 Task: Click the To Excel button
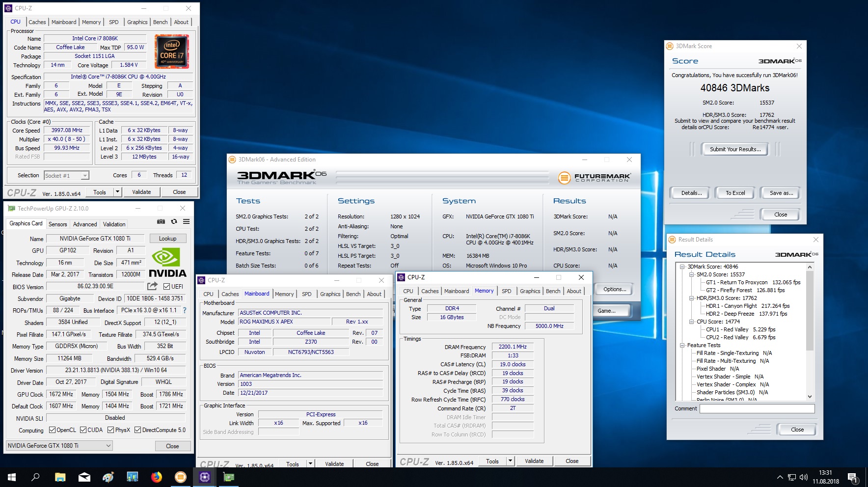735,193
